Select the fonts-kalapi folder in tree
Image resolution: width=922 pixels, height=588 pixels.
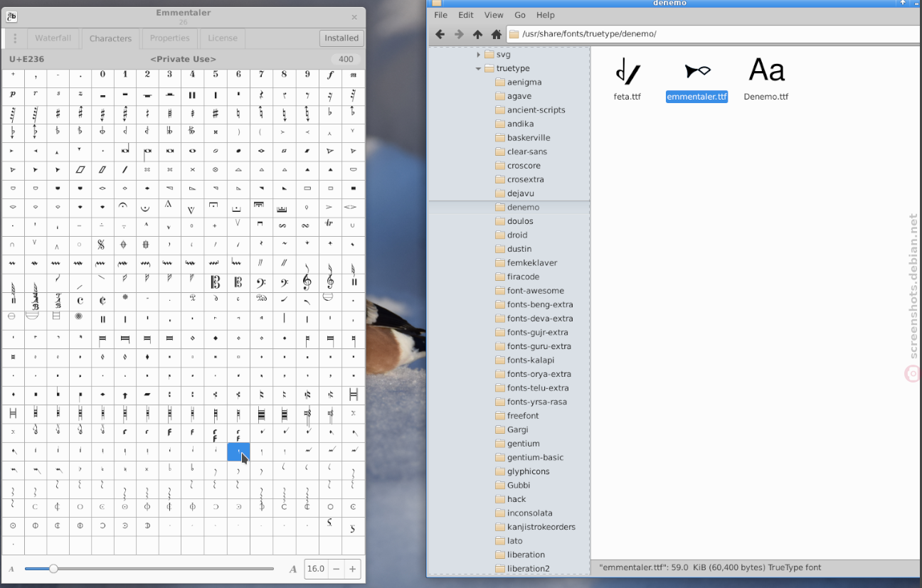[x=530, y=360]
